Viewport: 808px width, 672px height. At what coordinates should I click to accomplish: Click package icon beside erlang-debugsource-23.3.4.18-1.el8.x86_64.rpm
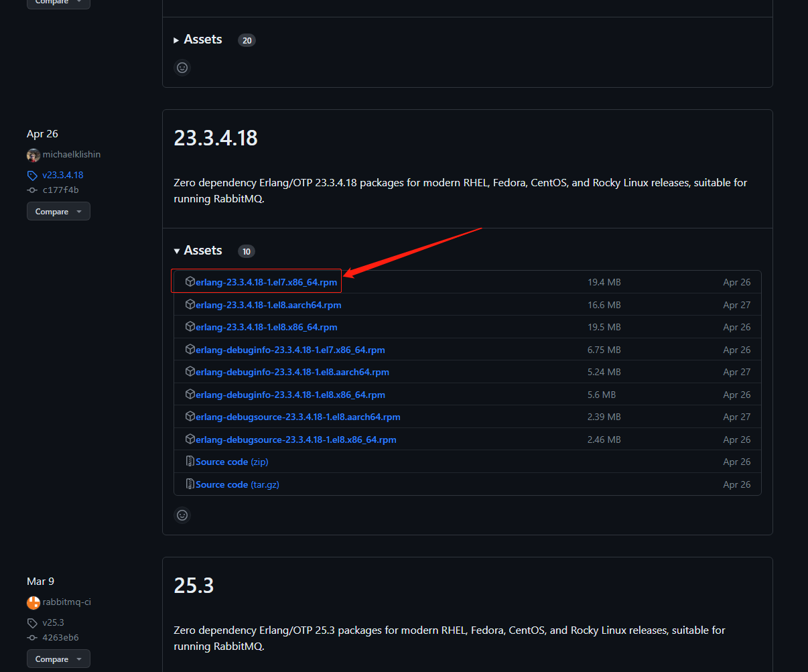(x=190, y=440)
